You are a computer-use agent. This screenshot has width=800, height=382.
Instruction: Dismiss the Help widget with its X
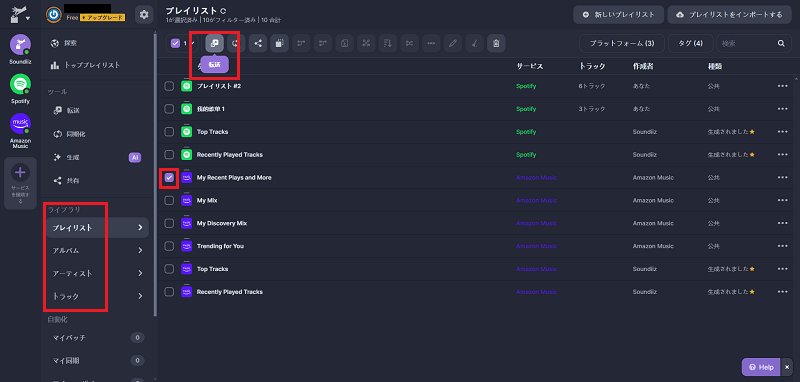(787, 367)
